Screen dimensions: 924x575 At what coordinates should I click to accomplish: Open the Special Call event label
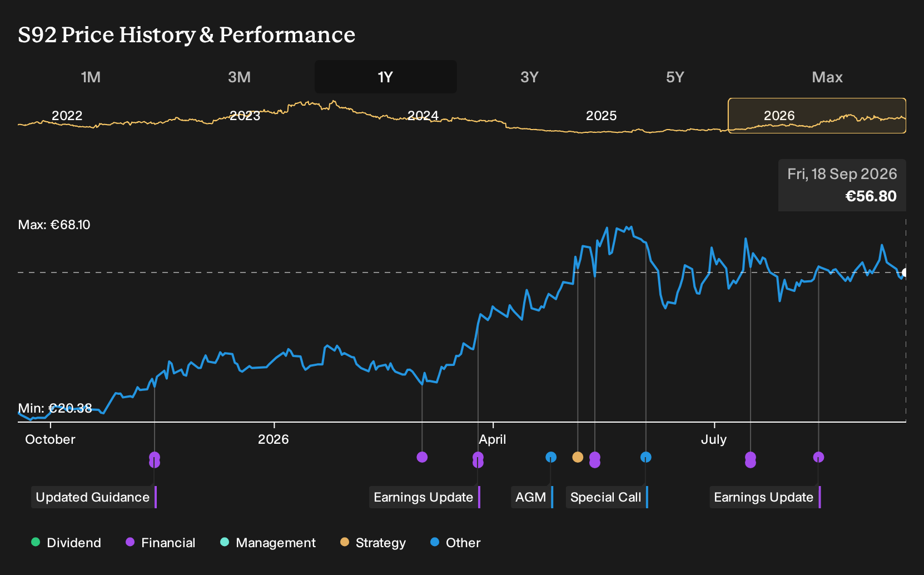pos(607,497)
